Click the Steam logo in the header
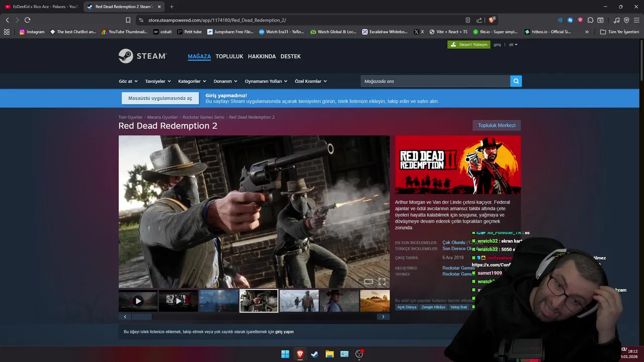This screenshot has width=644, height=362. coord(142,56)
